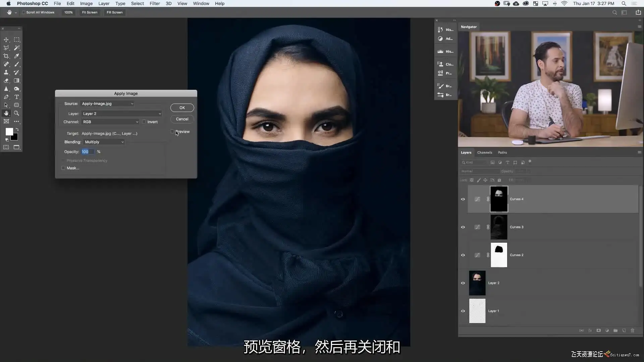Click the white foreground color swatch
Viewport: 644px width, 362px height.
(x=9, y=131)
